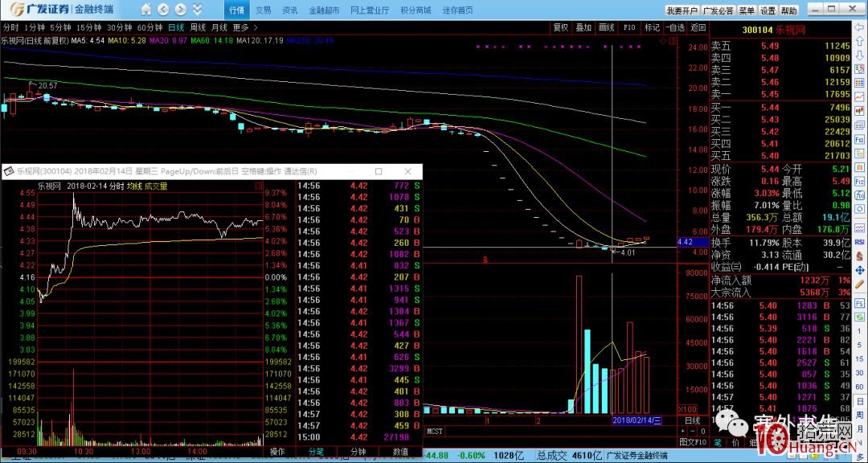This screenshot has width=868, height=463.
Task: Click the 我要开户 button
Action: (682, 10)
